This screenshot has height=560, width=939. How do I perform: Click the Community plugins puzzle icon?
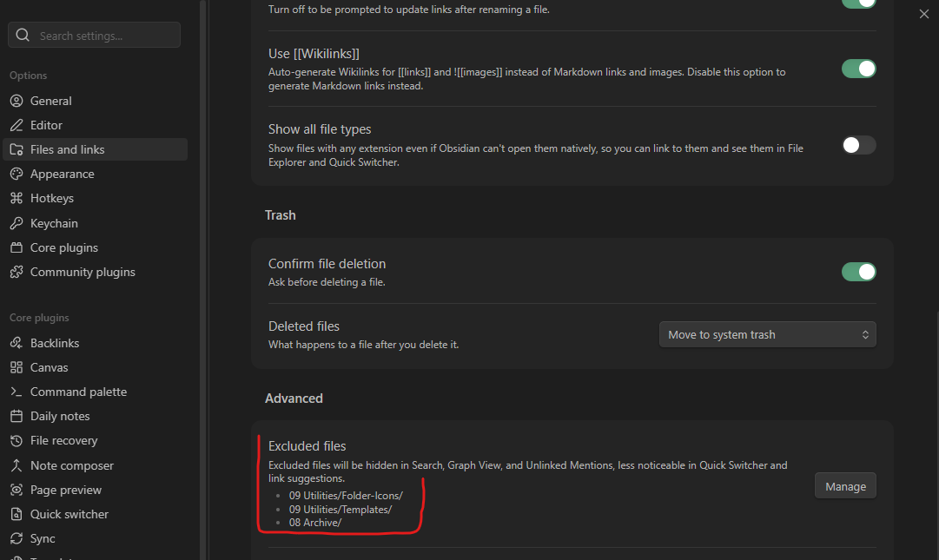(x=16, y=272)
